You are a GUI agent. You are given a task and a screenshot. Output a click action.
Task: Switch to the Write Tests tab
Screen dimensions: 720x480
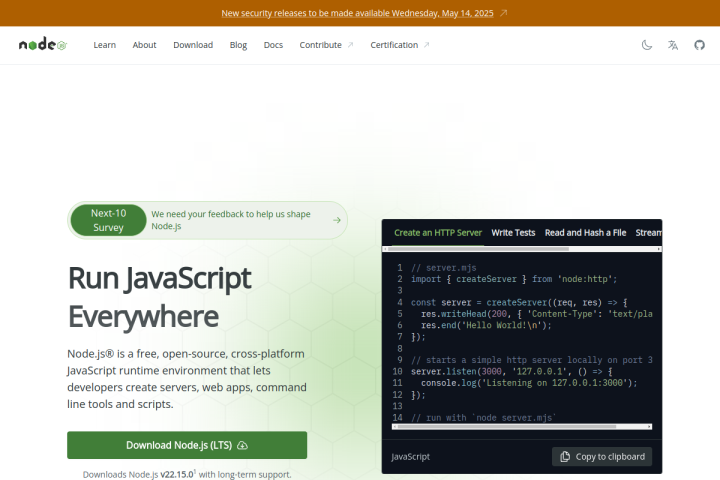(513, 233)
